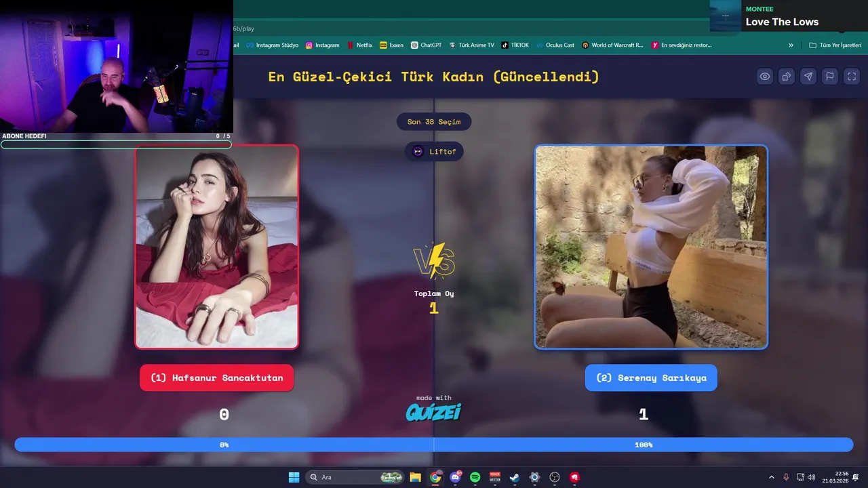Click the paper-plane share icon

(808, 77)
